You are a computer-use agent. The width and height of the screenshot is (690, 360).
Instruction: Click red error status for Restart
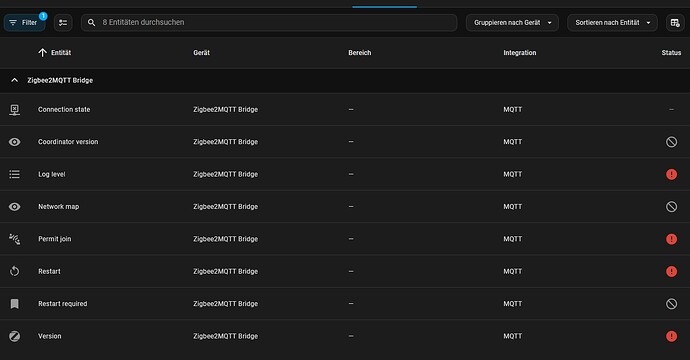[671, 272]
